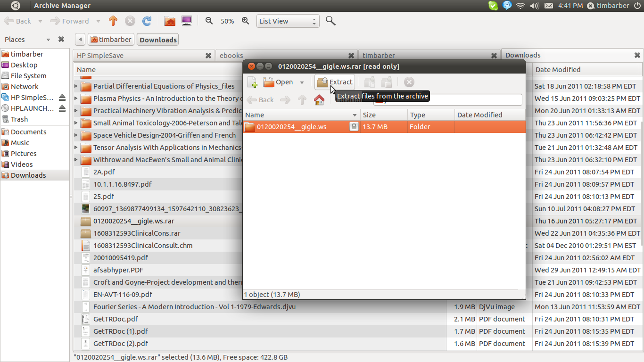Click path bar left scroll arrow
The height and width of the screenshot is (362, 644).
coord(80,40)
